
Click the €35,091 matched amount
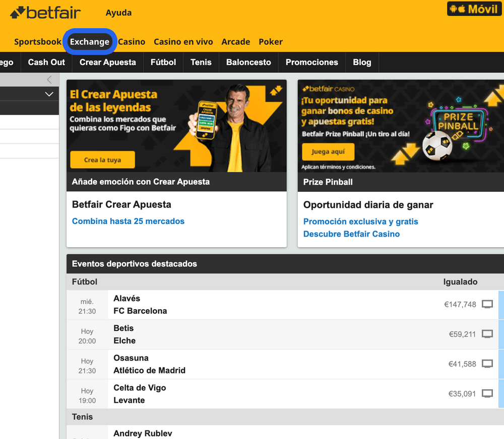462,394
